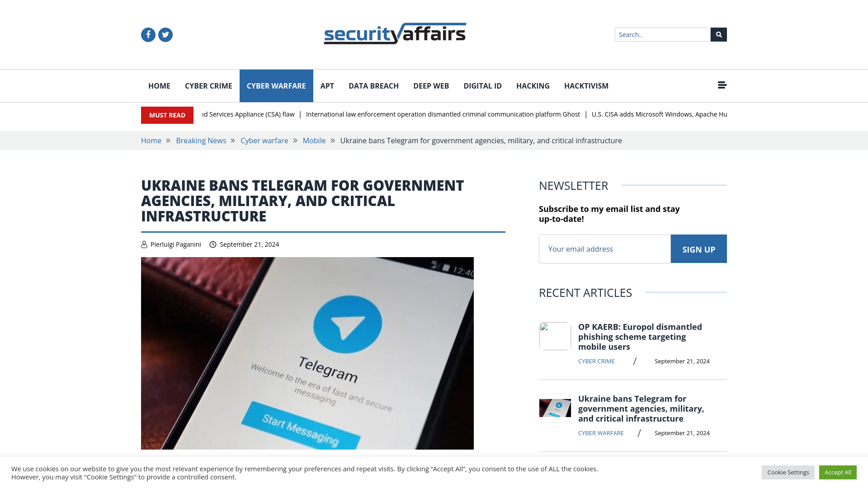Screen dimensions: 868x488
Task: Click the email address input field
Action: point(604,249)
